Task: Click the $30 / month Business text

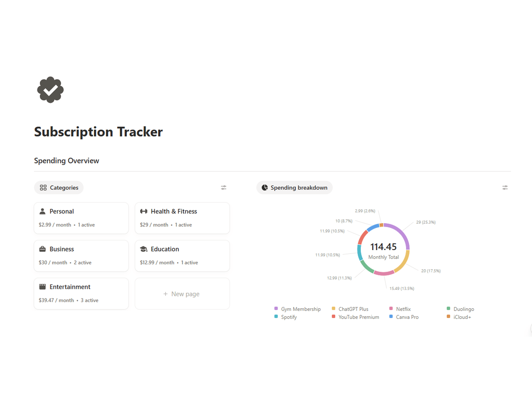Action: [53, 263]
